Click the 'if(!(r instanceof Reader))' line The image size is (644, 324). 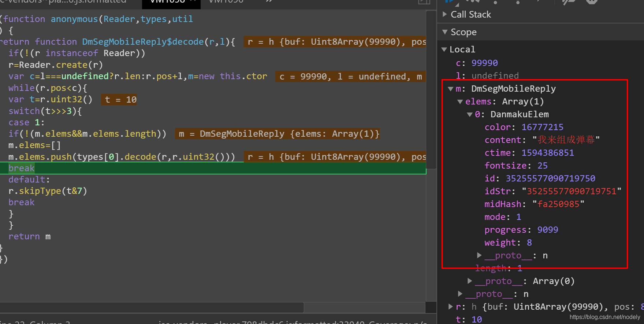point(77,53)
